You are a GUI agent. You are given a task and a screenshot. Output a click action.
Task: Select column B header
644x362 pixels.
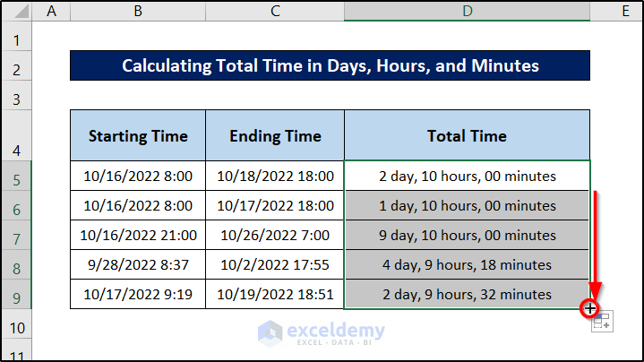click(x=138, y=12)
